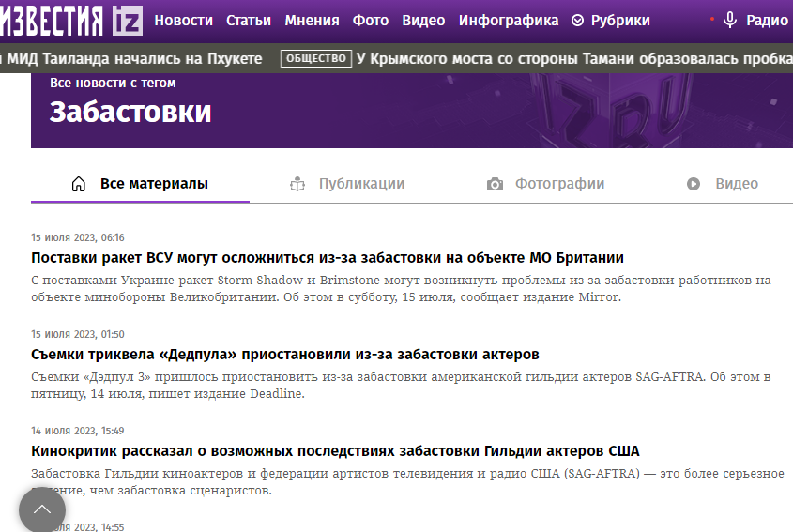Switch to the Фотографии tab

coord(559,184)
